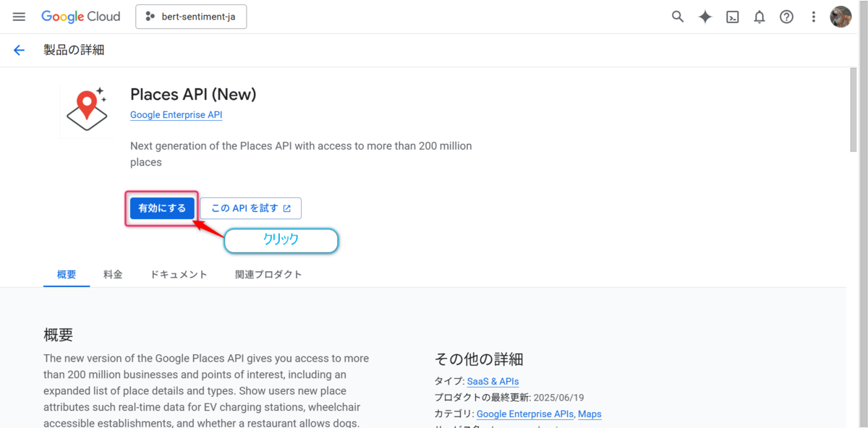Open the search magnifier icon

678,17
